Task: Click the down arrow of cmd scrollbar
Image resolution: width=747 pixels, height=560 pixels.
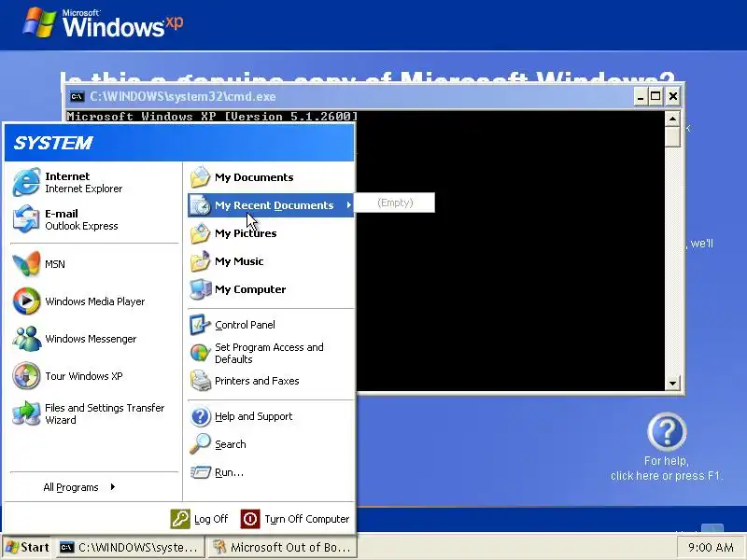Action: click(672, 384)
